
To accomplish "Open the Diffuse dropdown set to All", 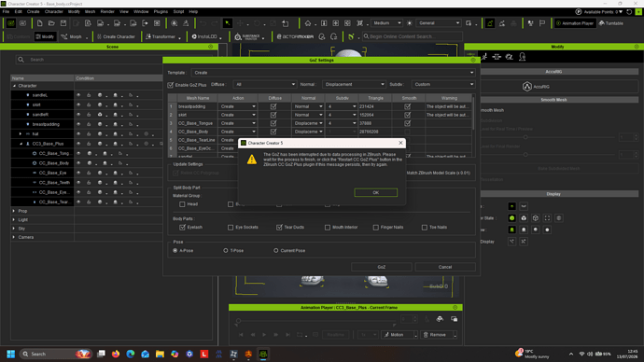I will click(x=264, y=84).
